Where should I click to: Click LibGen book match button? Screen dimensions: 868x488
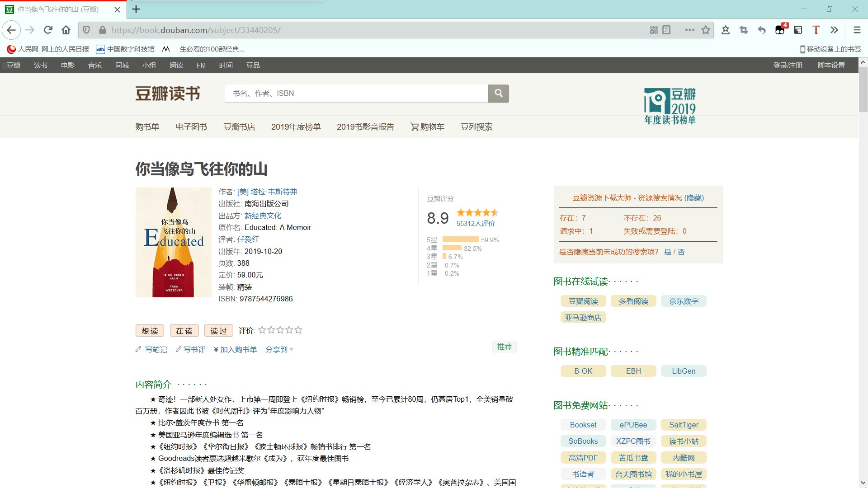683,371
